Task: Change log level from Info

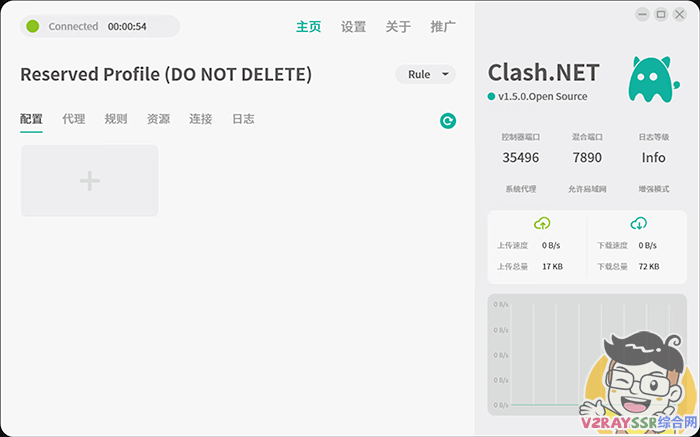Action: tap(653, 158)
